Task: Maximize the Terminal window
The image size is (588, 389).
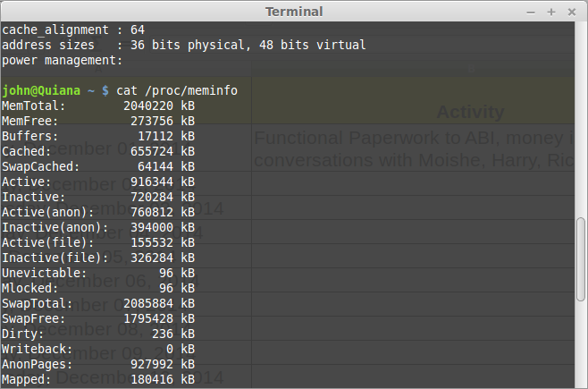Action: pos(550,12)
